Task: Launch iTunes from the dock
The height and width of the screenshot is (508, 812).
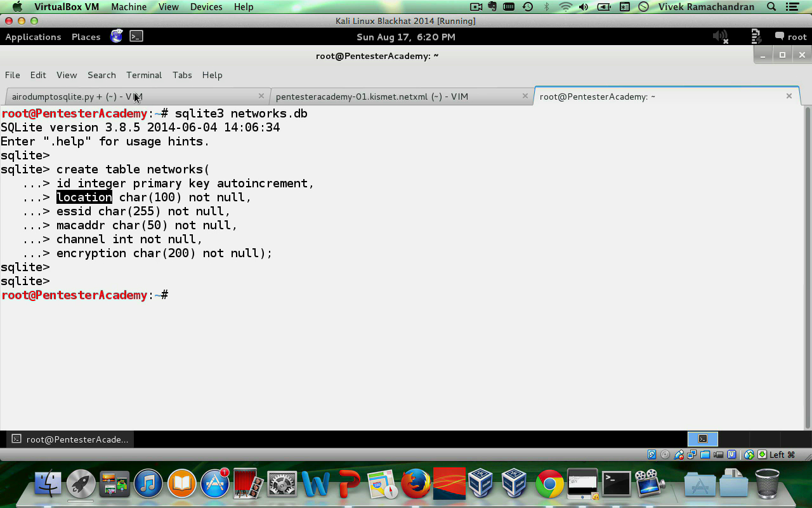Action: (148, 484)
